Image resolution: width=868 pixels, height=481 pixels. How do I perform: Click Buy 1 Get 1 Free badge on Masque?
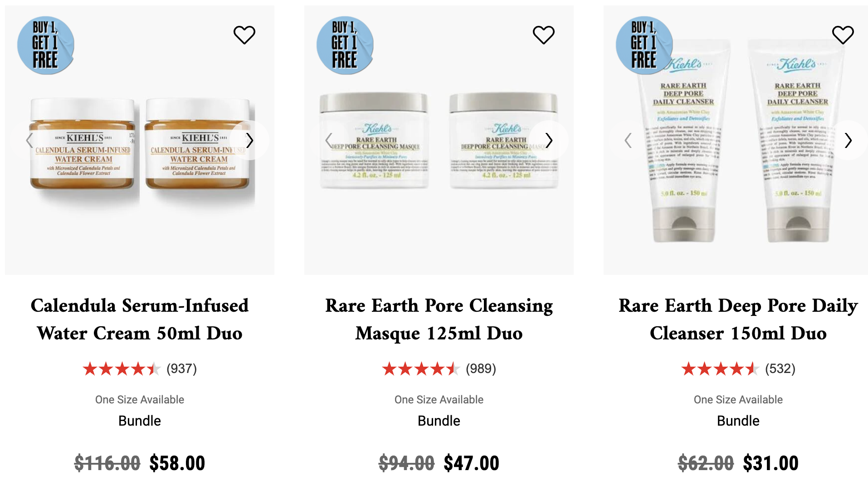coord(345,45)
